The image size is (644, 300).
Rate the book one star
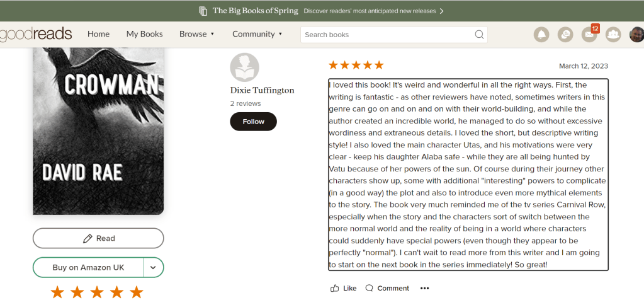(57, 292)
